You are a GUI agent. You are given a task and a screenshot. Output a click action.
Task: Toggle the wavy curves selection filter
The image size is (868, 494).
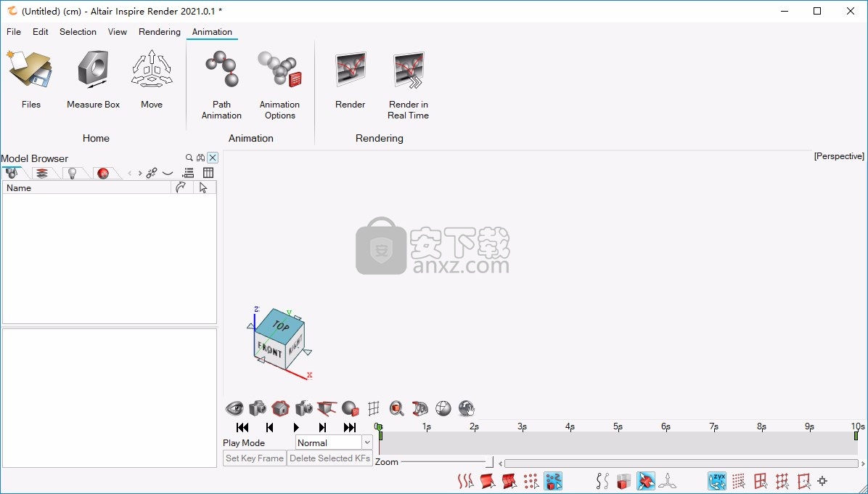[x=465, y=481]
